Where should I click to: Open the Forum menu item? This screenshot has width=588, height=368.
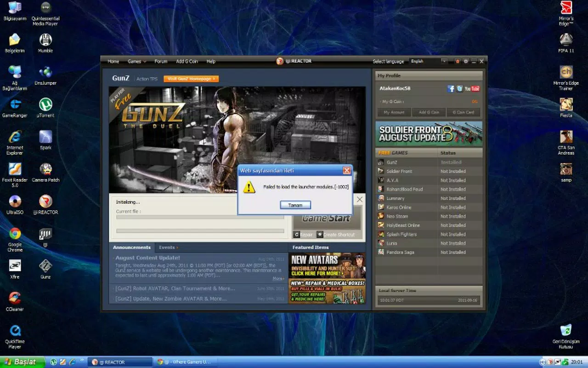[x=161, y=61]
